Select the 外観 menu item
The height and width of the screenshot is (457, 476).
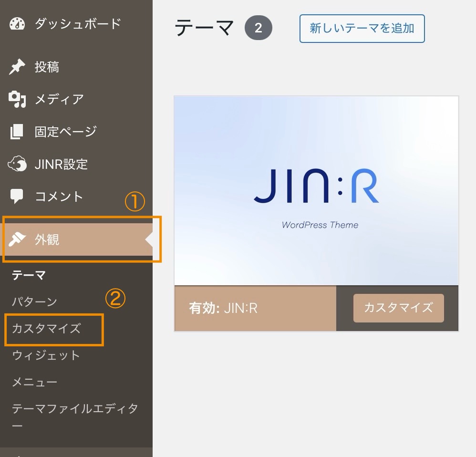[76, 239]
